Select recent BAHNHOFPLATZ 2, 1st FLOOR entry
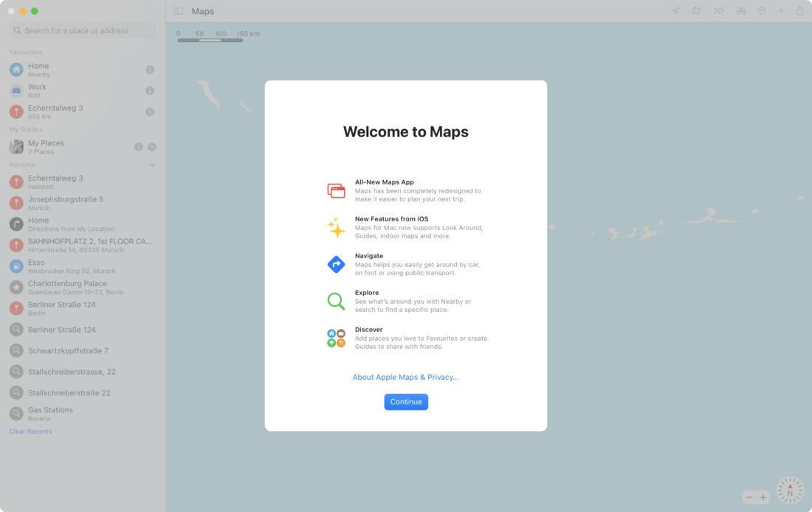 point(83,246)
